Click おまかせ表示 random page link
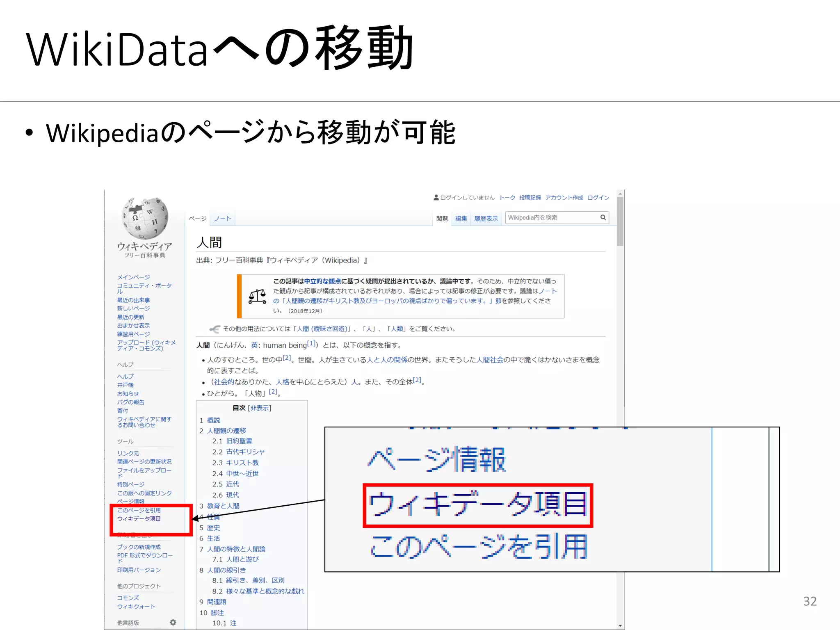840x630 pixels. coord(134,326)
